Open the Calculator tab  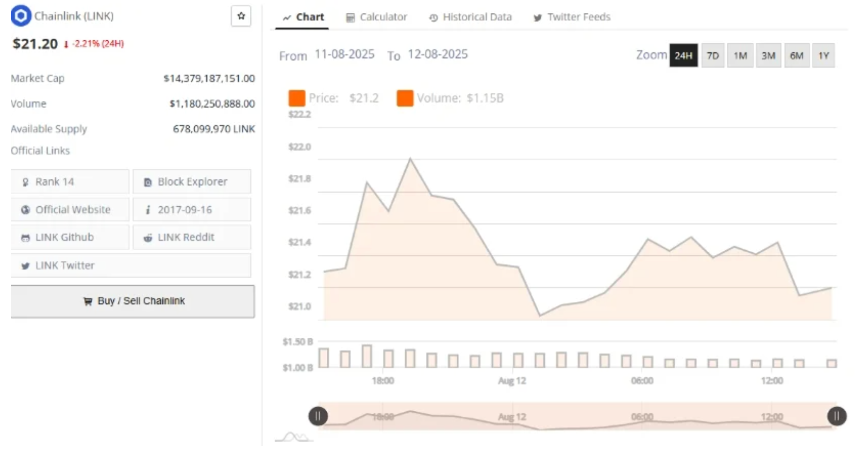point(376,17)
